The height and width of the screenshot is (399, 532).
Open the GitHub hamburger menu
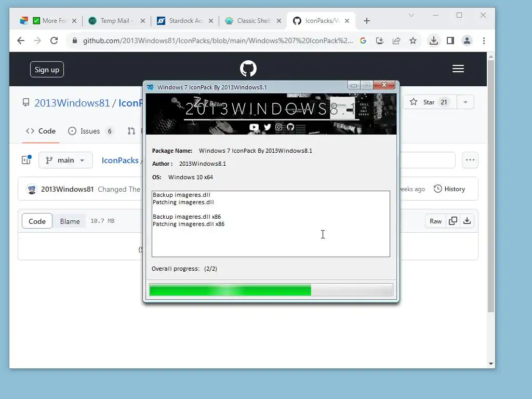458,69
